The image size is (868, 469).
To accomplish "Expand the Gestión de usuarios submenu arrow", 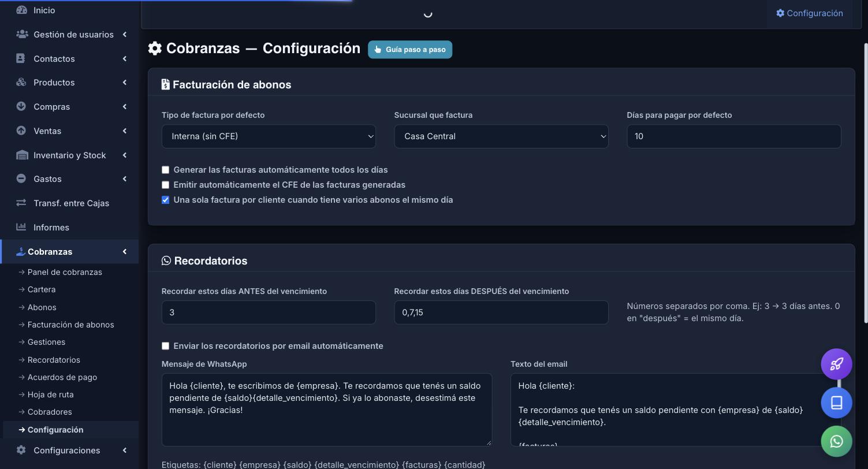I will pyautogui.click(x=125, y=35).
